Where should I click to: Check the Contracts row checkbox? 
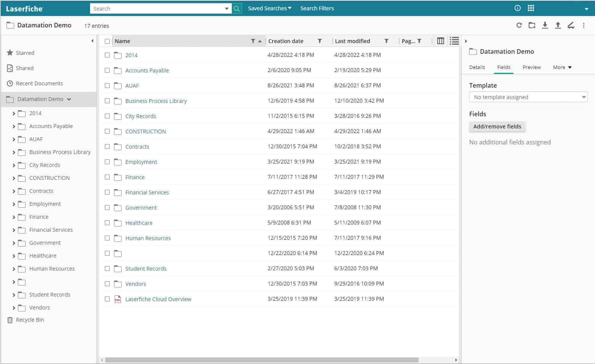[107, 147]
